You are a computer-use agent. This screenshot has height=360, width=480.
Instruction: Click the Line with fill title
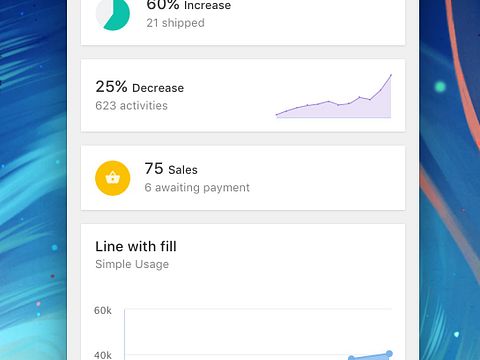pos(136,247)
